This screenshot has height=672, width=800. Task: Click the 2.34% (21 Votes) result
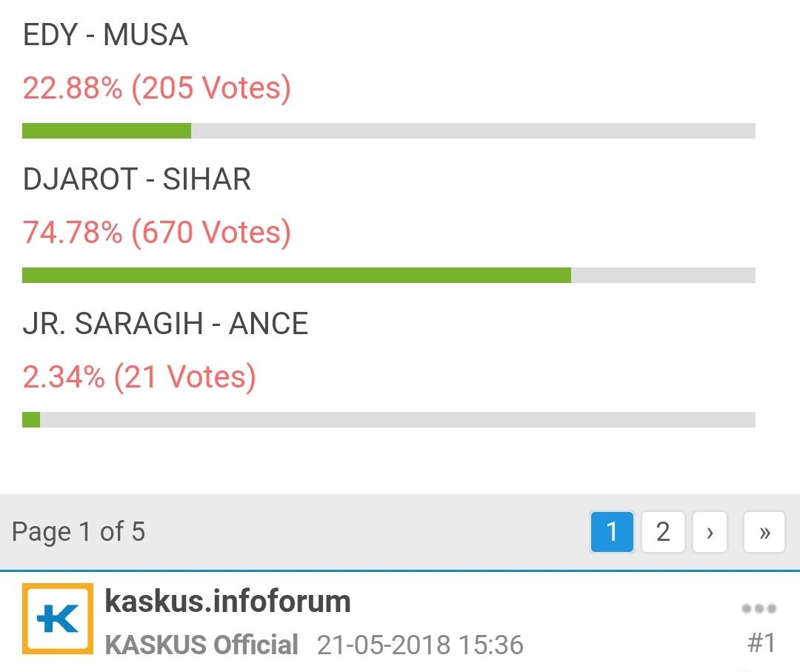[x=139, y=377]
